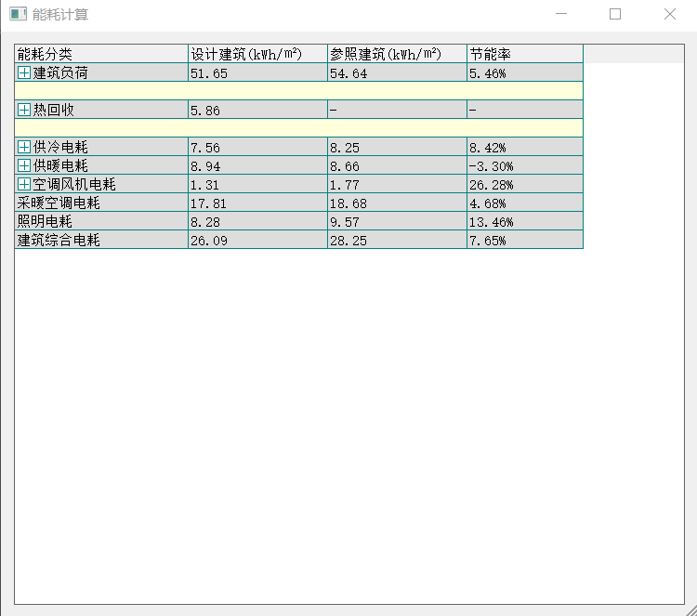
Task: Close the 能耗计算 window
Action: 669,15
